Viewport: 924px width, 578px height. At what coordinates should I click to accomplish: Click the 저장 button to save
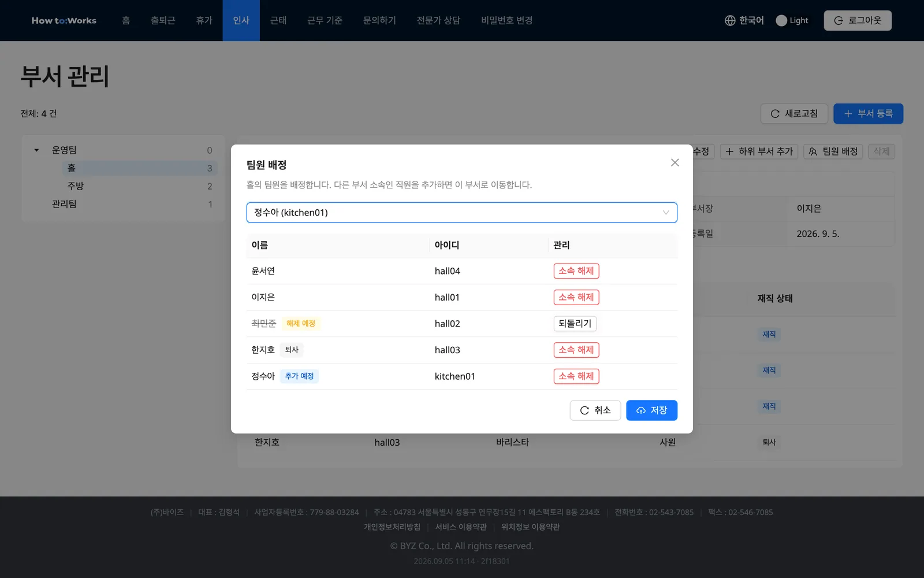(x=651, y=410)
